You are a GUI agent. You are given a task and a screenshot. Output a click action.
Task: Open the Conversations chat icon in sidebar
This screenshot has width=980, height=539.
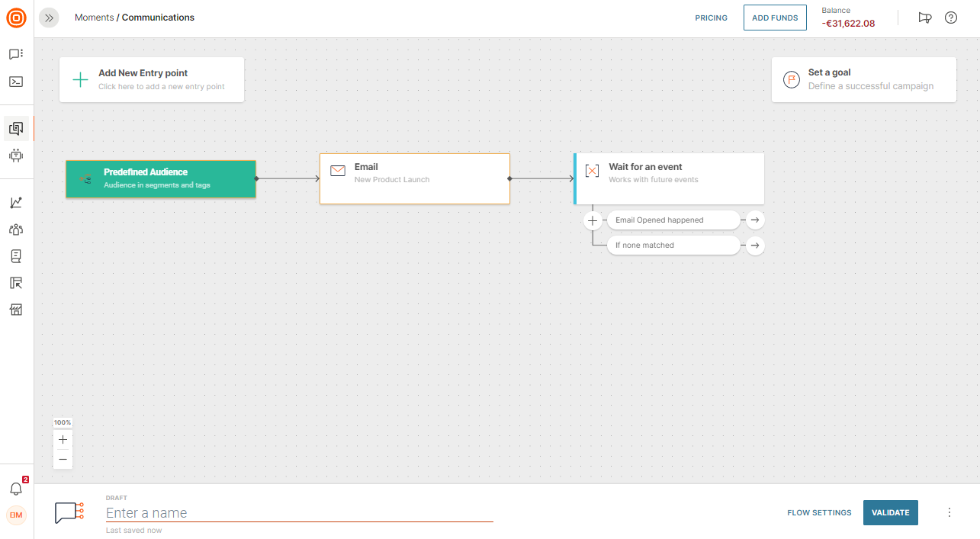(16, 54)
